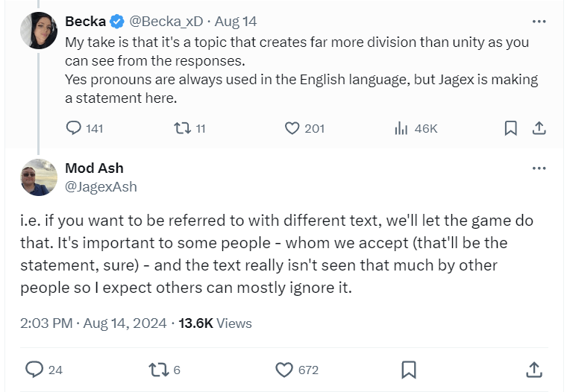The height and width of the screenshot is (392, 570).
Task: Bookmark Mod Ash's tweet
Action: [x=409, y=369]
